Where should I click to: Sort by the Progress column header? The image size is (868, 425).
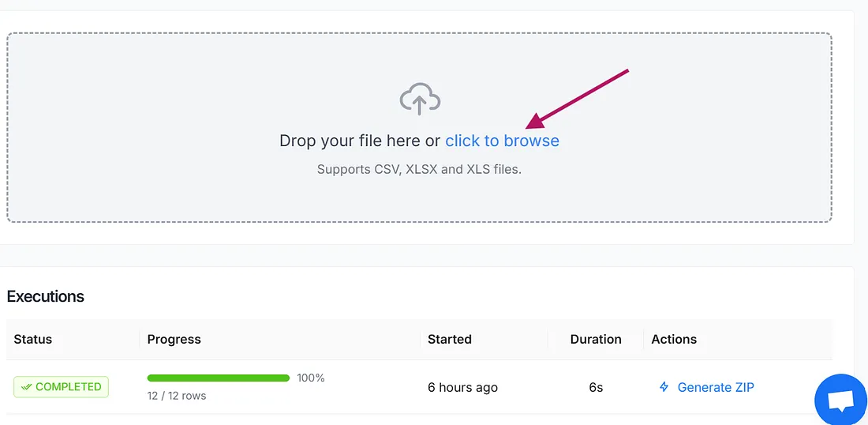coord(174,339)
